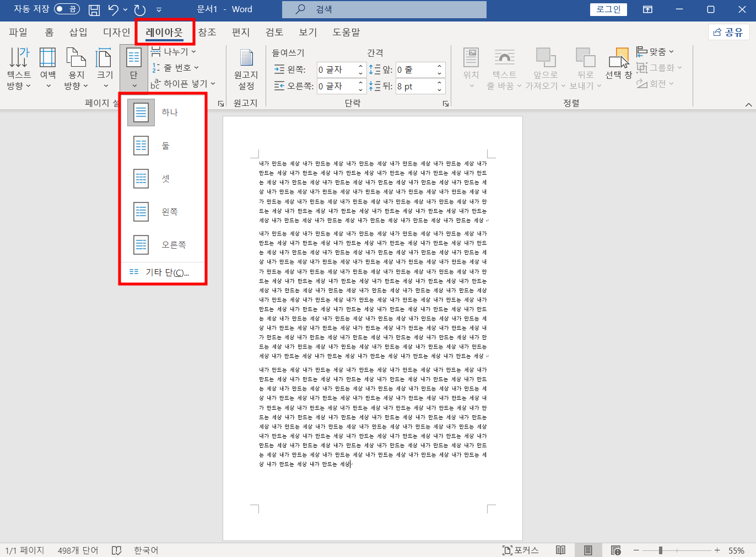Viewport: 756px width, 557px height.
Task: Click the 공유 share button
Action: (x=728, y=32)
